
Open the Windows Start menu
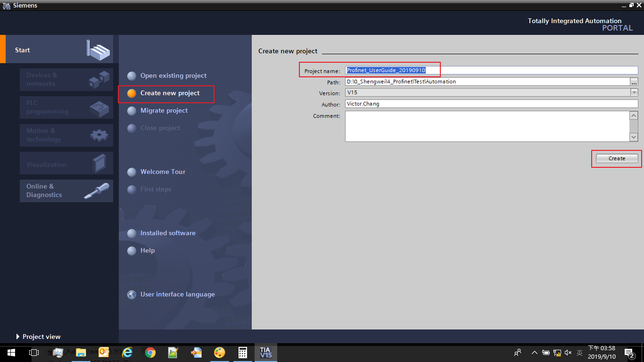click(11, 353)
